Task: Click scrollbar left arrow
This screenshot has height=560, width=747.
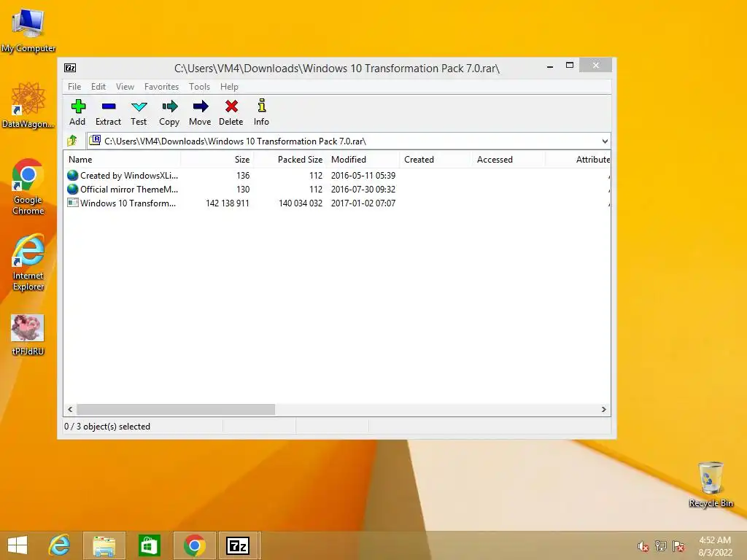Action: tap(71, 410)
